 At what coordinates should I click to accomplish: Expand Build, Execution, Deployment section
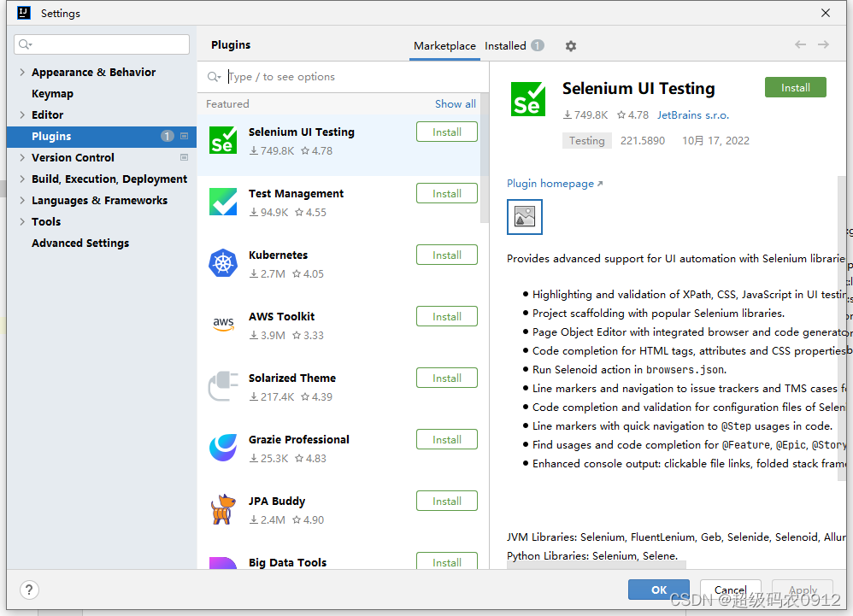tap(22, 179)
